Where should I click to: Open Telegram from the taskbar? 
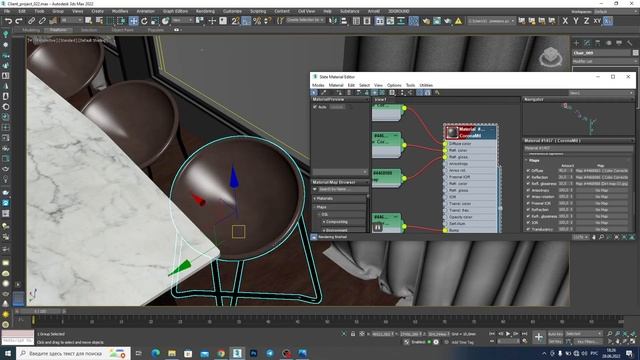point(270,353)
